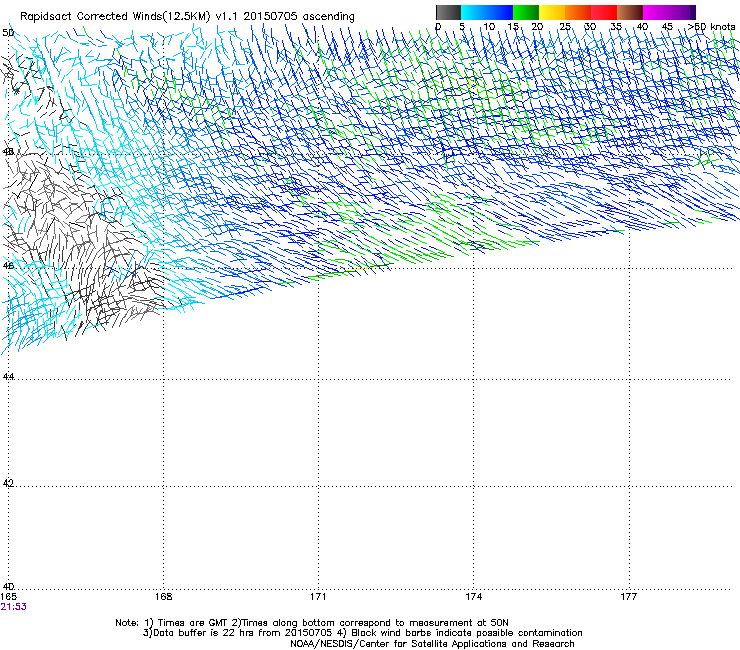Image resolution: width=740 pixels, height=650 pixels.
Task: Click longitude label '171'
Action: tap(318, 597)
